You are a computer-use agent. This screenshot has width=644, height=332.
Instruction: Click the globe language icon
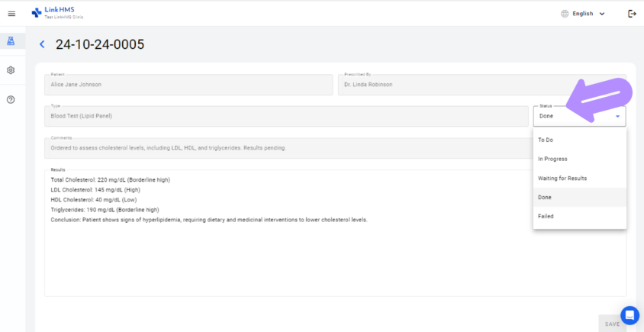565,14
